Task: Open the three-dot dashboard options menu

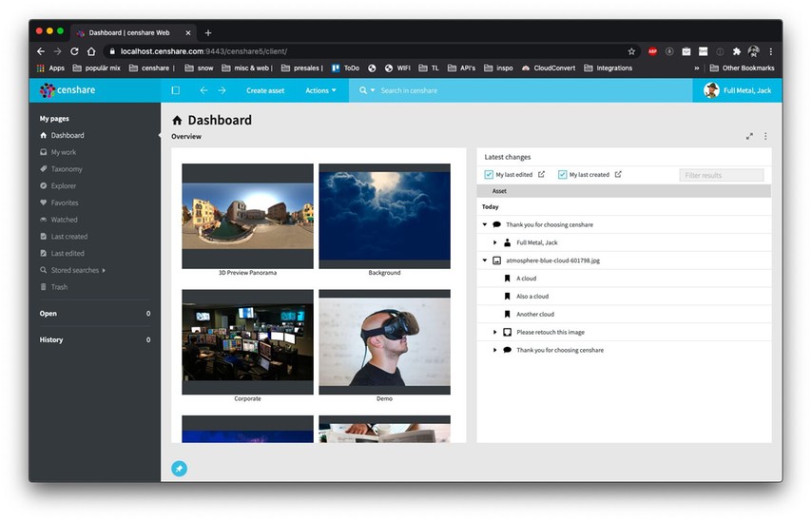Action: pyautogui.click(x=765, y=137)
